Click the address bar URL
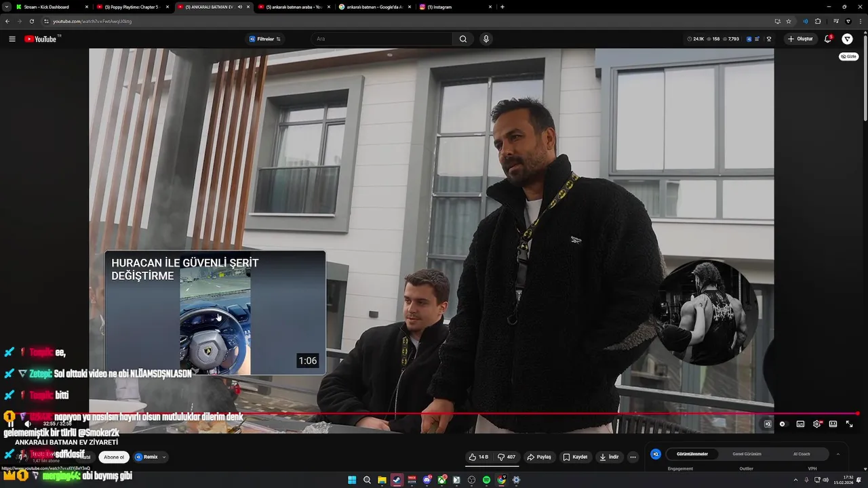Image resolution: width=868 pixels, height=488 pixels. (92, 21)
